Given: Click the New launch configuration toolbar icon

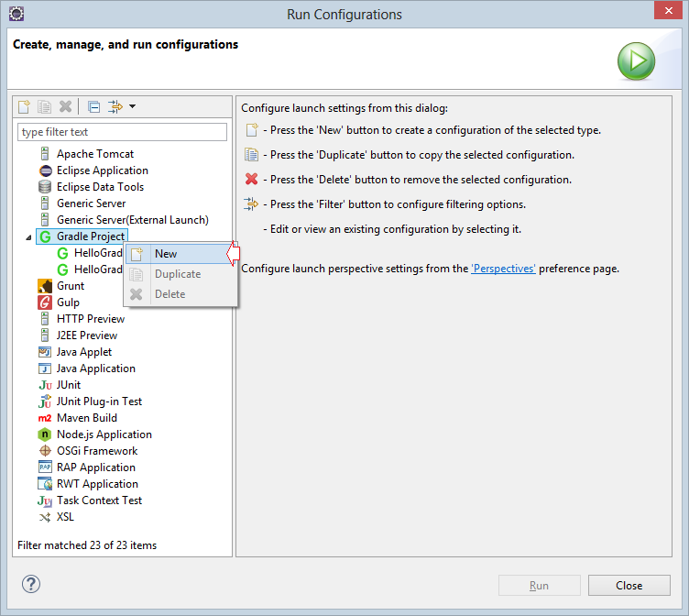Looking at the screenshot, I should 24,107.
